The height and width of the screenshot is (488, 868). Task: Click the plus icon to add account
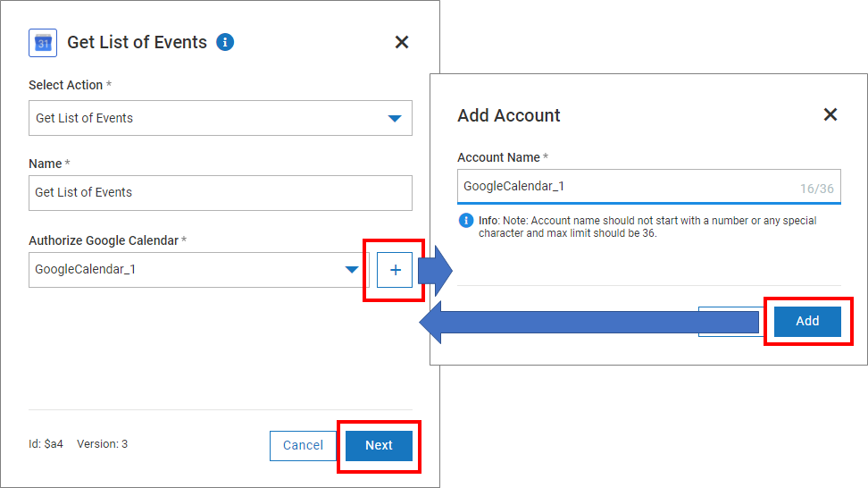click(x=395, y=270)
